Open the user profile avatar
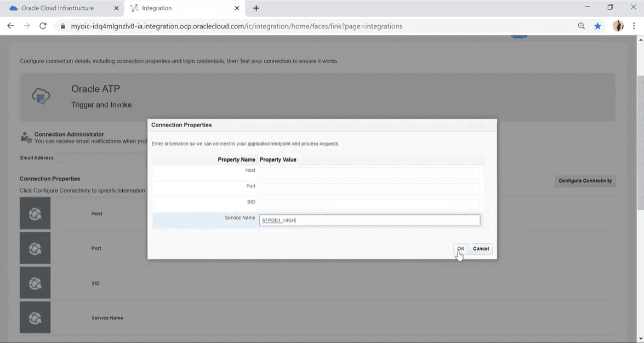644x343 pixels. coord(618,26)
